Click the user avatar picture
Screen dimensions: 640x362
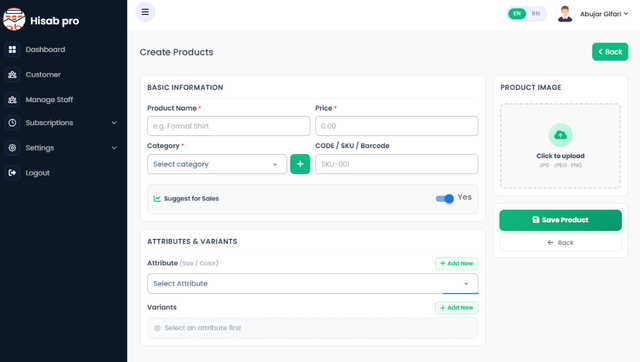point(565,13)
